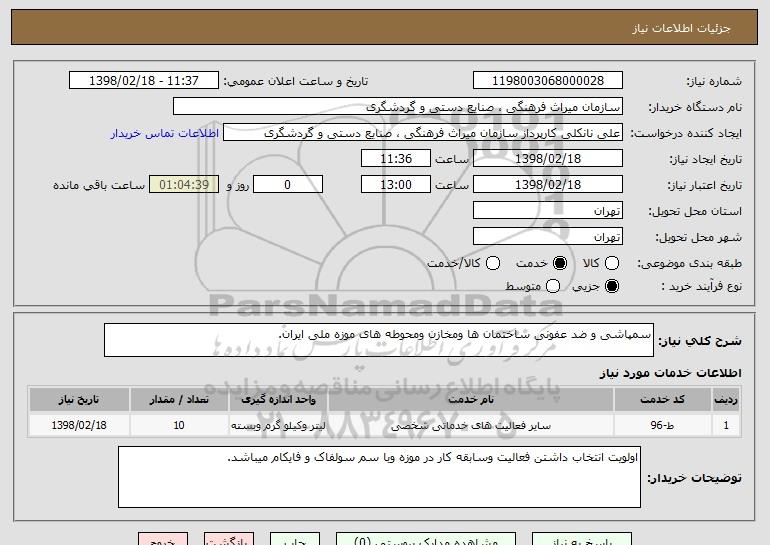
Task: Click the remaining days field showing 0
Action: click(288, 185)
